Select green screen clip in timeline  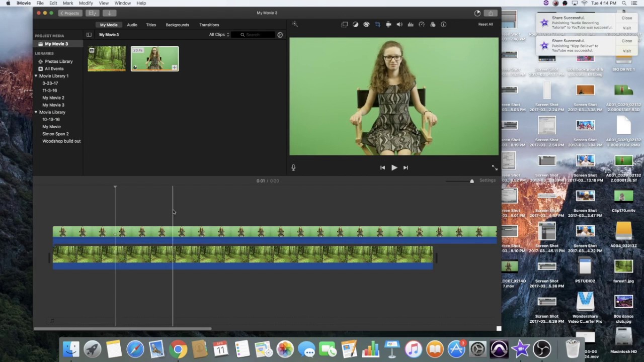275,235
